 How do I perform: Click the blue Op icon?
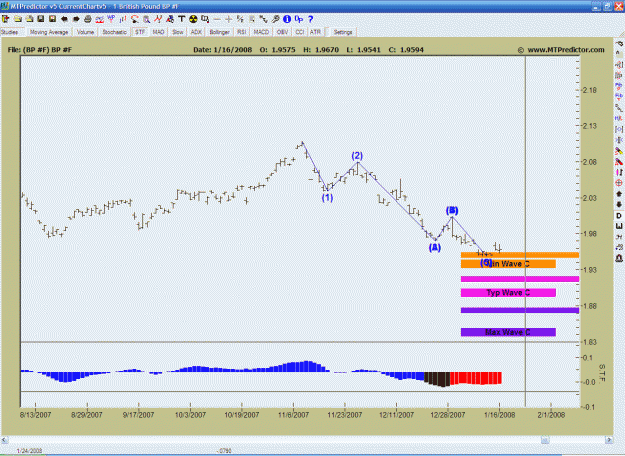(299, 19)
